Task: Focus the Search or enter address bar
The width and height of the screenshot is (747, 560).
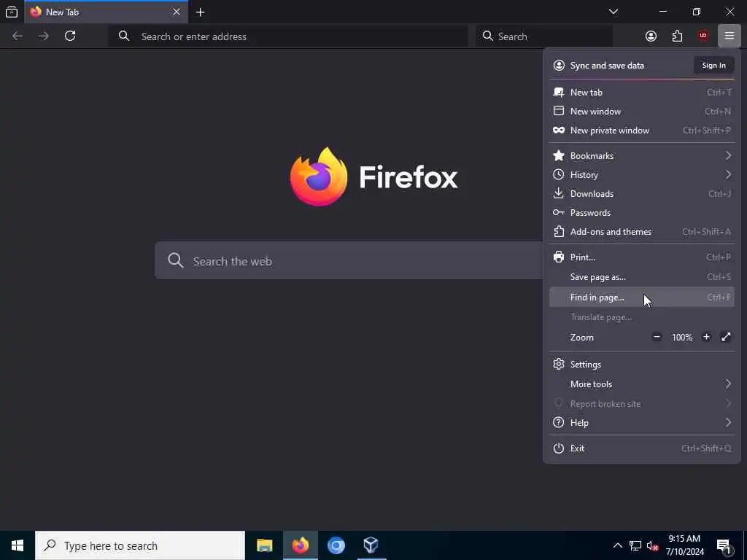Action: (x=288, y=36)
